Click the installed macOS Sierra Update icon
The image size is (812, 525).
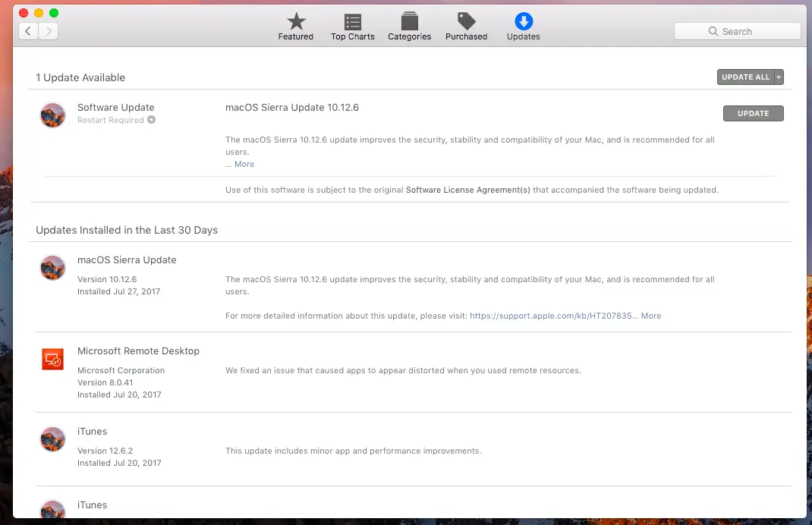(53, 268)
